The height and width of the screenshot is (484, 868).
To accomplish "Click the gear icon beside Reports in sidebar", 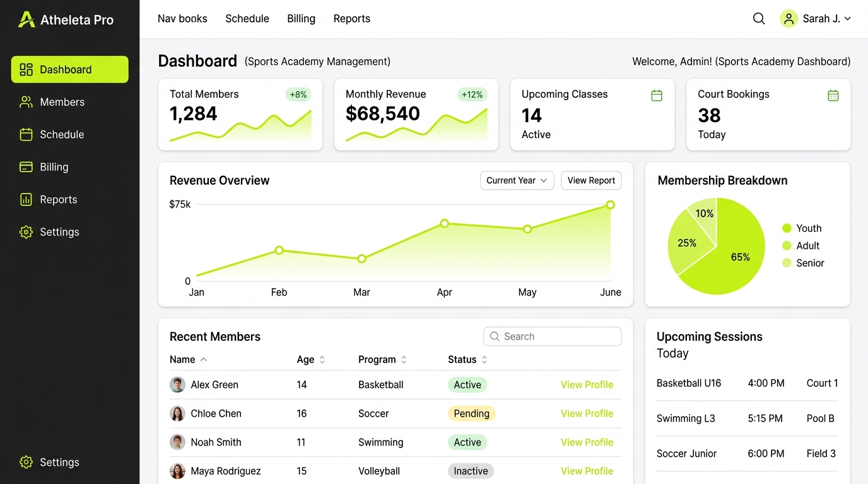I will point(26,232).
